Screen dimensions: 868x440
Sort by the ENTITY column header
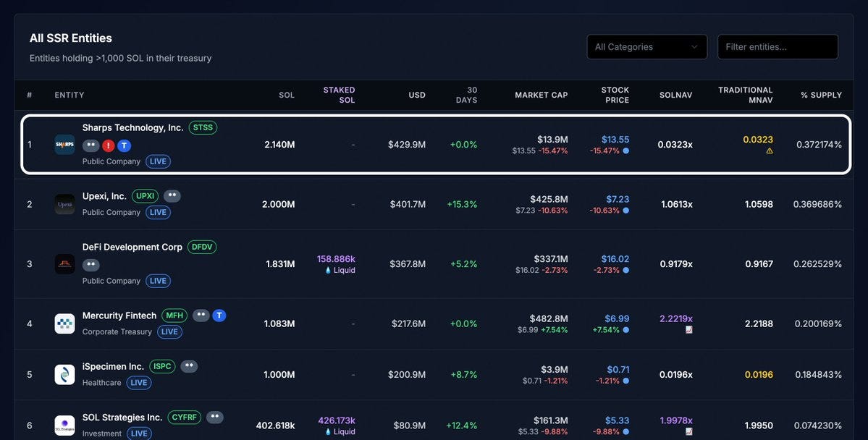pos(69,96)
